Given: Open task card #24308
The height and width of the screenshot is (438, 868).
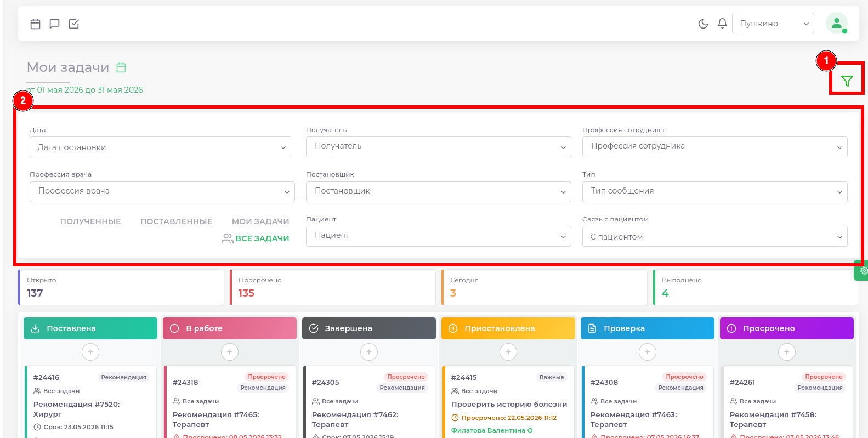Looking at the screenshot, I should point(648,402).
